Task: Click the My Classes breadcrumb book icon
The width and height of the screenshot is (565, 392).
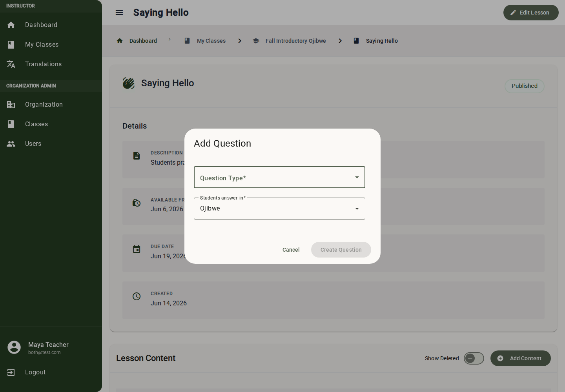Action: 187,41
